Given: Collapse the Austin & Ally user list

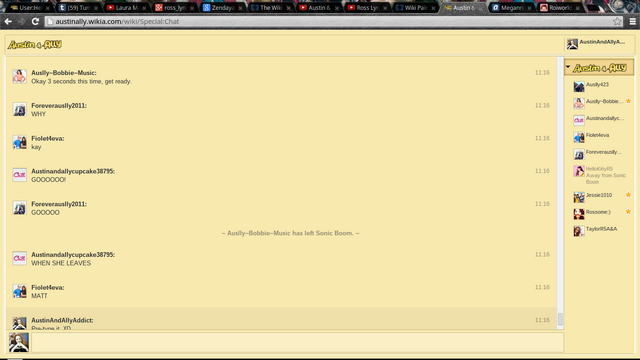Looking at the screenshot, I should click(568, 67).
